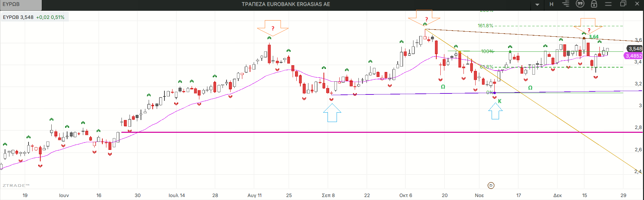Click the circled D dividend marker
644x200 pixels.
(x=491, y=186)
